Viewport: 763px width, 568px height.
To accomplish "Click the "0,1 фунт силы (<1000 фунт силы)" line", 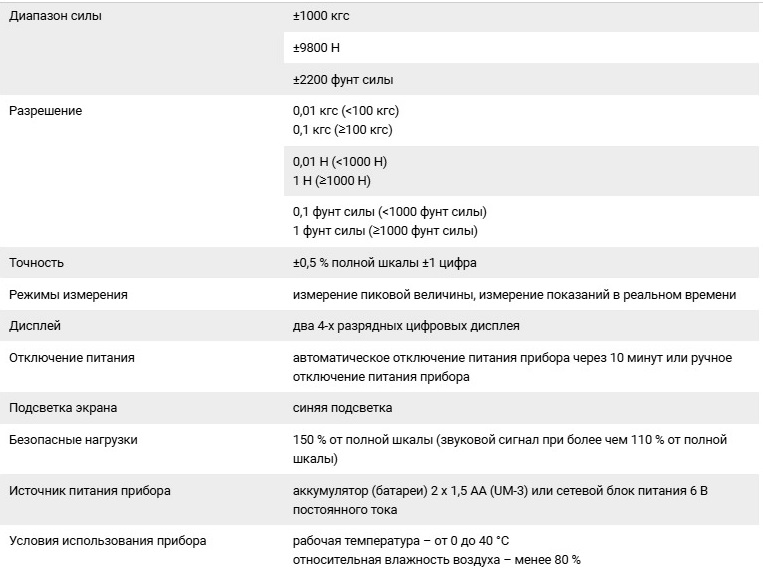I will tap(389, 212).
